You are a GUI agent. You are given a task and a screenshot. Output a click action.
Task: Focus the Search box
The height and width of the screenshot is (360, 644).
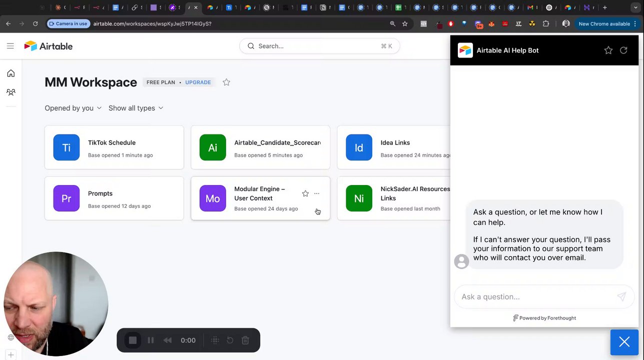point(319,46)
